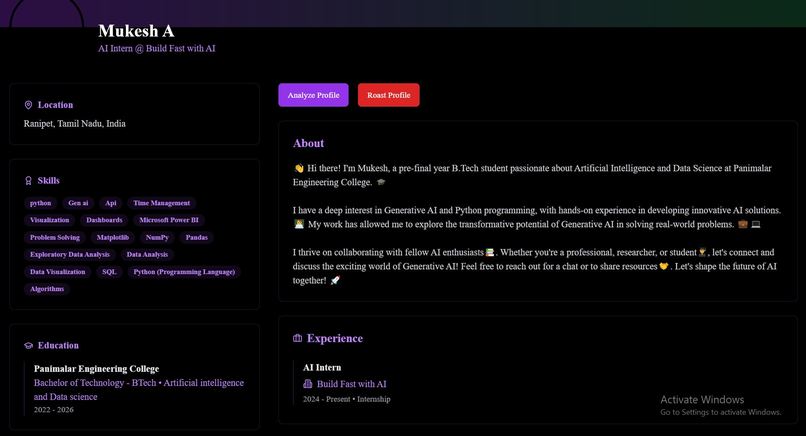
Task: Pick the Pandas skill tag
Action: pyautogui.click(x=196, y=238)
